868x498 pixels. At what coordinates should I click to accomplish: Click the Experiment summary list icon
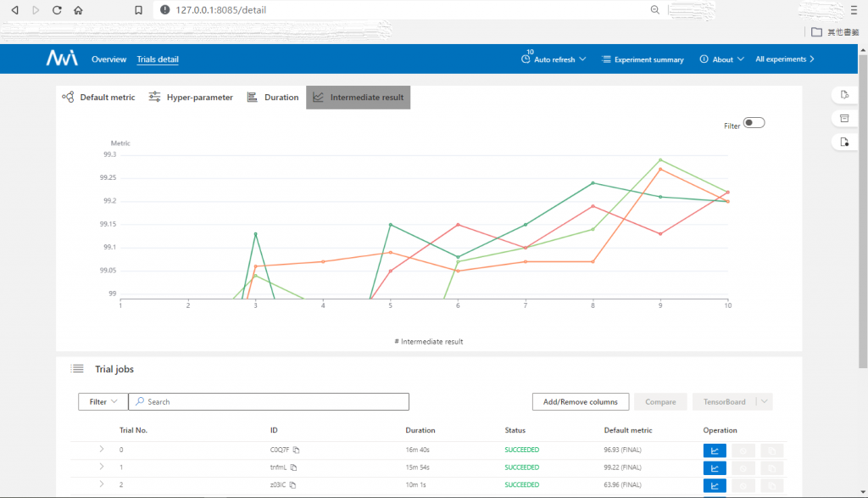[x=606, y=59]
